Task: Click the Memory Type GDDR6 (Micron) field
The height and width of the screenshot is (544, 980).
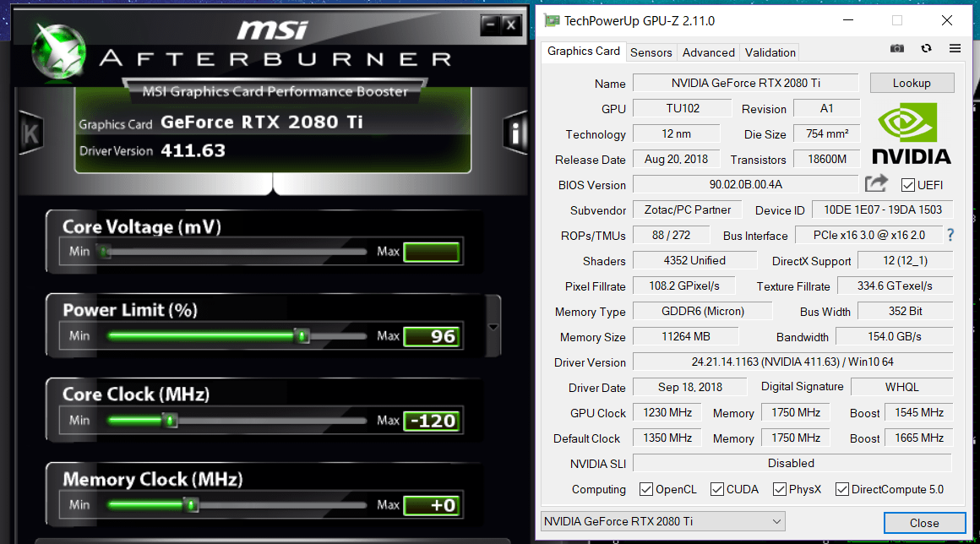Action: pos(703,311)
